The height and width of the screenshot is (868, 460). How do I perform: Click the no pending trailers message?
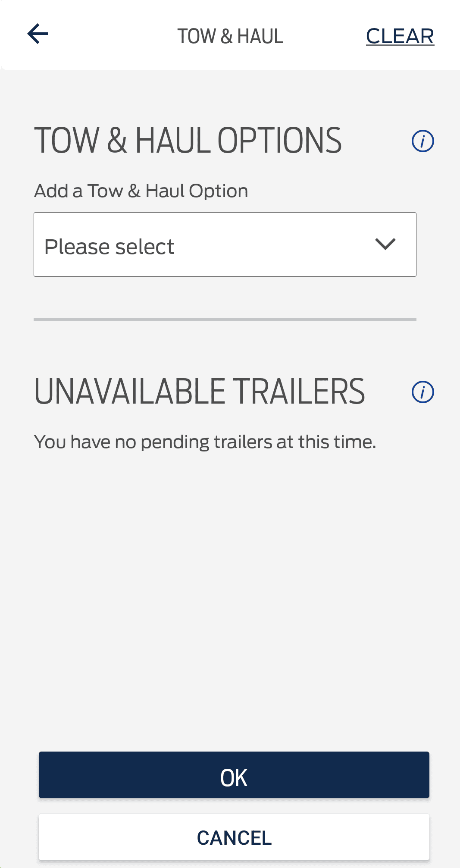[205, 442]
